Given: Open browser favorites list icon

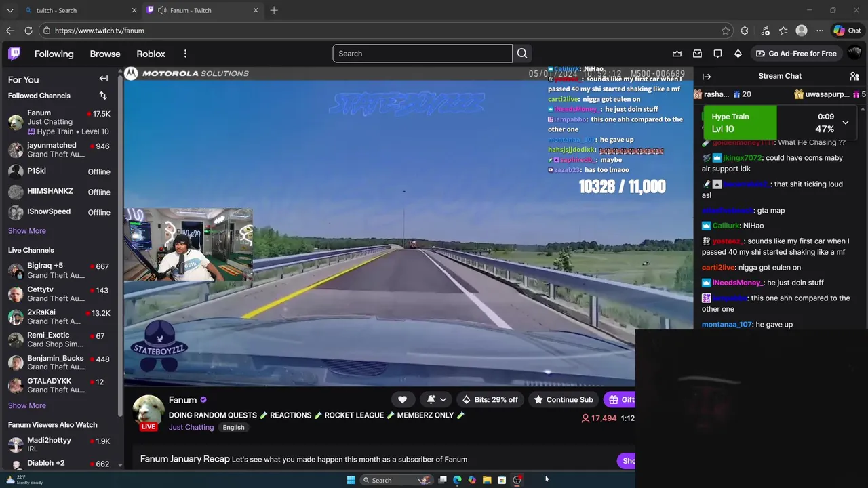Looking at the screenshot, I should click(x=783, y=30).
